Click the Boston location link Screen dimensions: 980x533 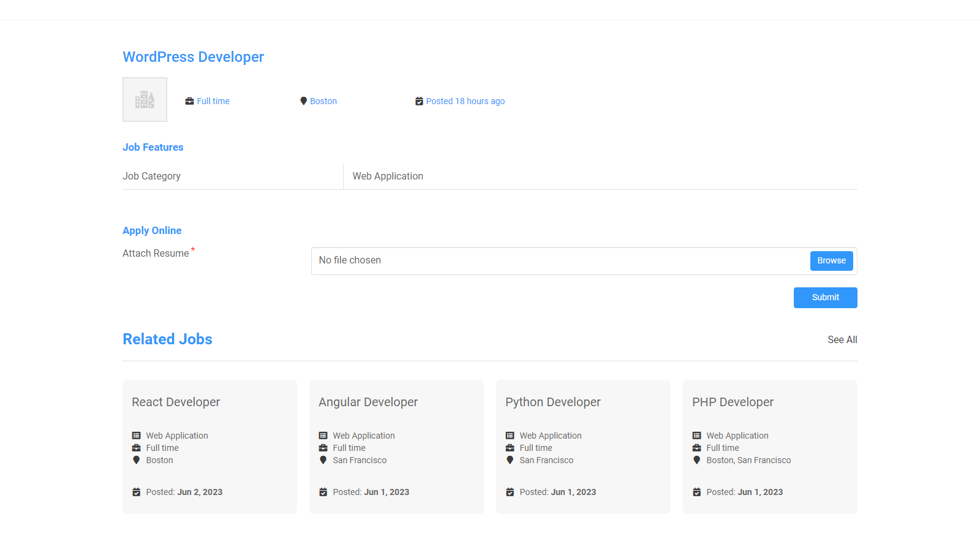(x=323, y=101)
